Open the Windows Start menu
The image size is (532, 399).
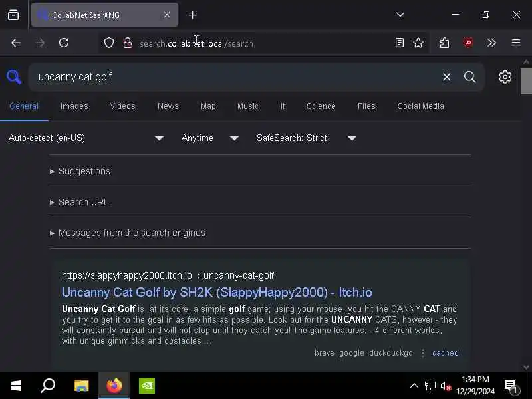16,386
